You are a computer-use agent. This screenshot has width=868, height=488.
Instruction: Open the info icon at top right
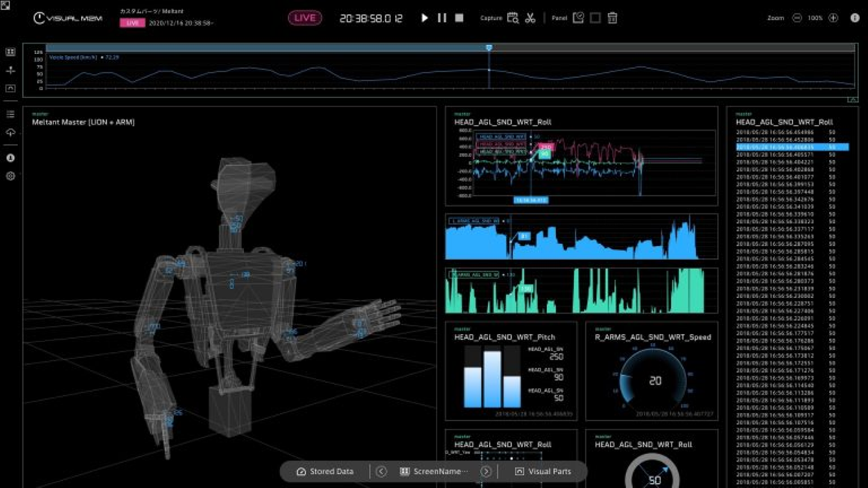tap(855, 18)
